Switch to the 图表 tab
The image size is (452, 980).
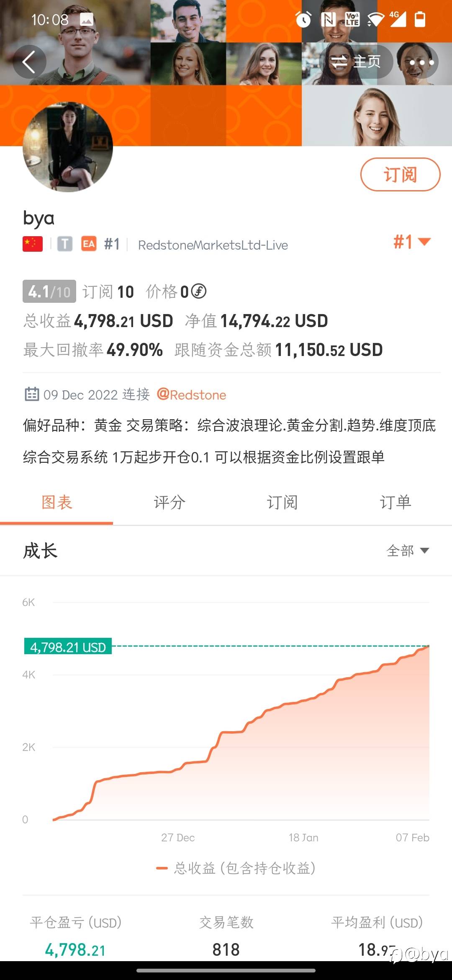56,502
